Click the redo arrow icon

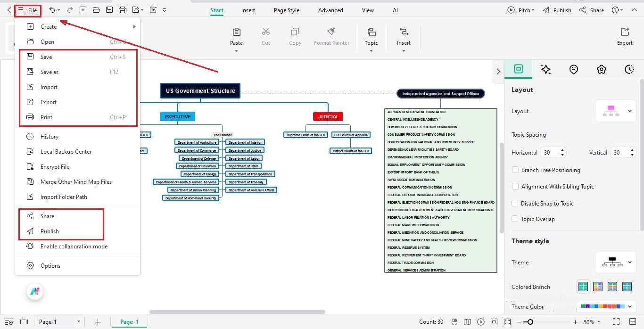[70, 10]
